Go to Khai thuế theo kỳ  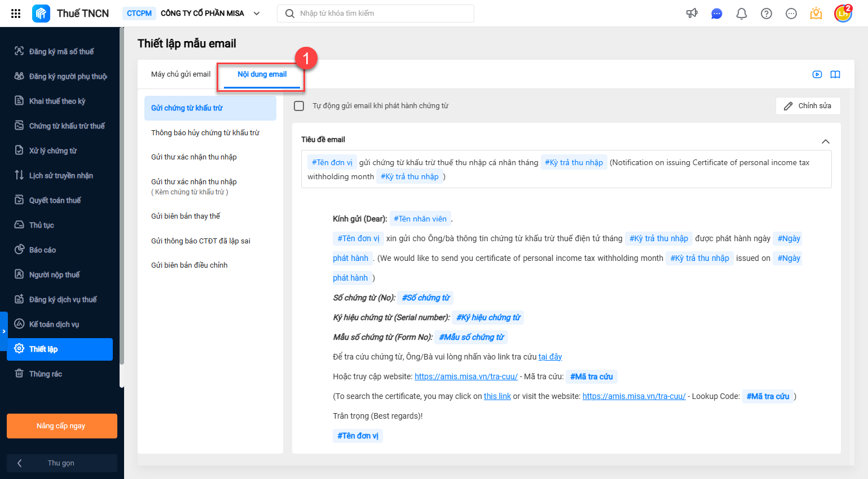(60, 101)
